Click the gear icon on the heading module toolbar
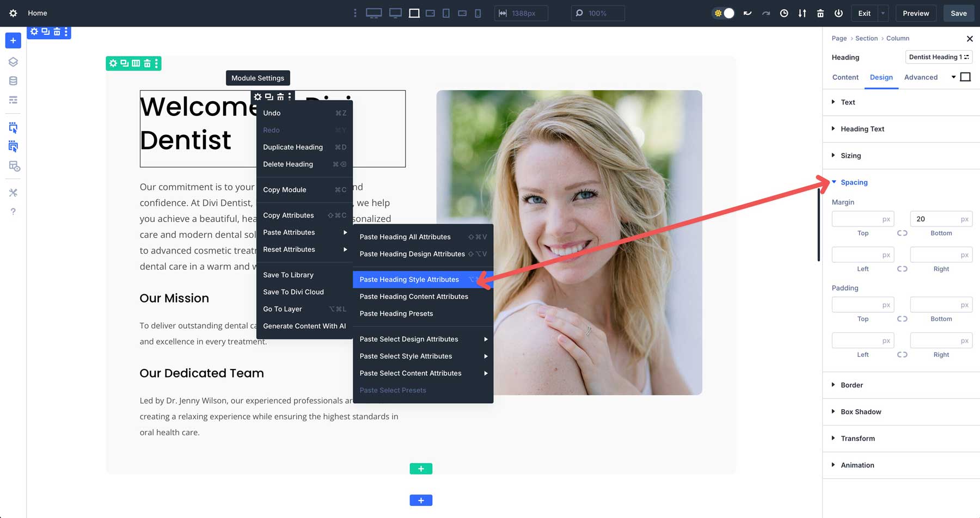 (258, 96)
